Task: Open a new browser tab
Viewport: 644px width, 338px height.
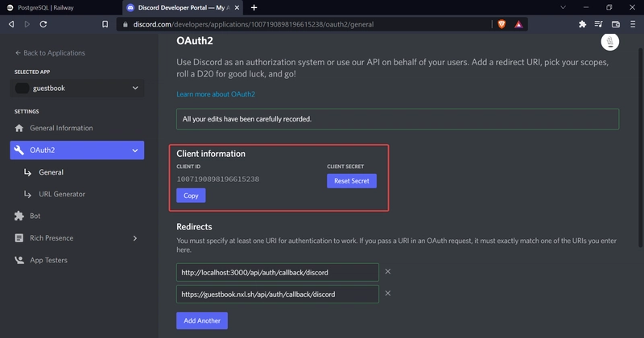Action: pos(254,7)
